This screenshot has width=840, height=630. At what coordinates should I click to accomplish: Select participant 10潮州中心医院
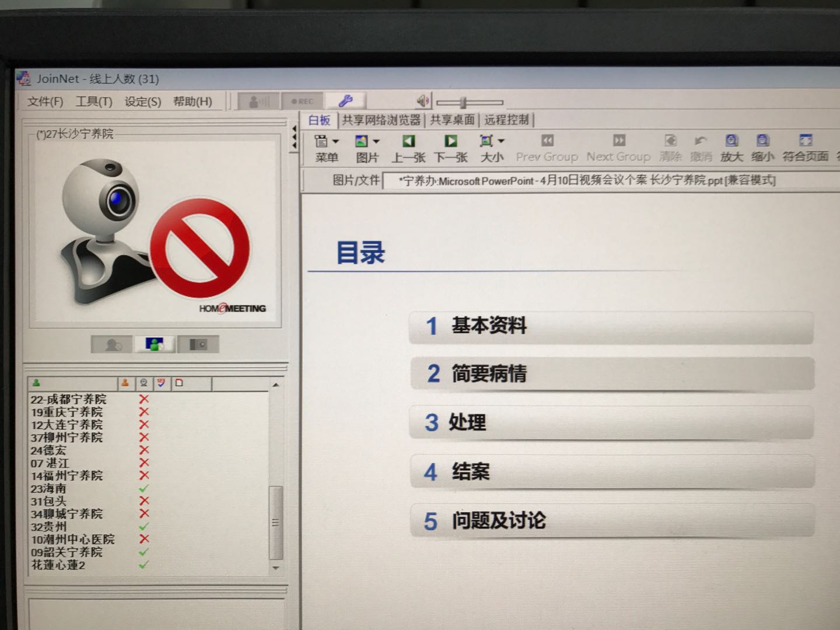pyautogui.click(x=72, y=540)
